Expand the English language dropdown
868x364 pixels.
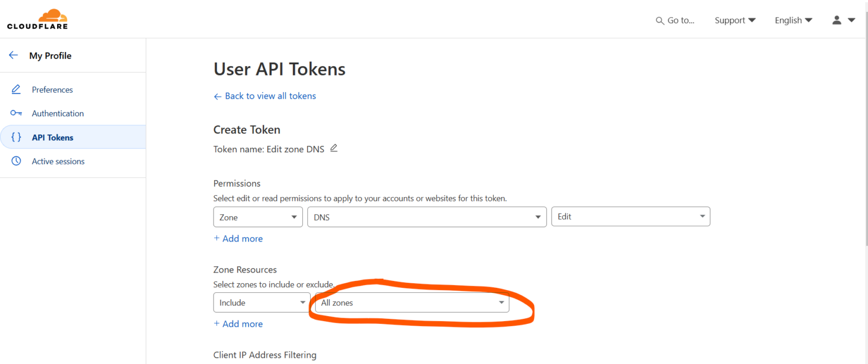point(793,20)
